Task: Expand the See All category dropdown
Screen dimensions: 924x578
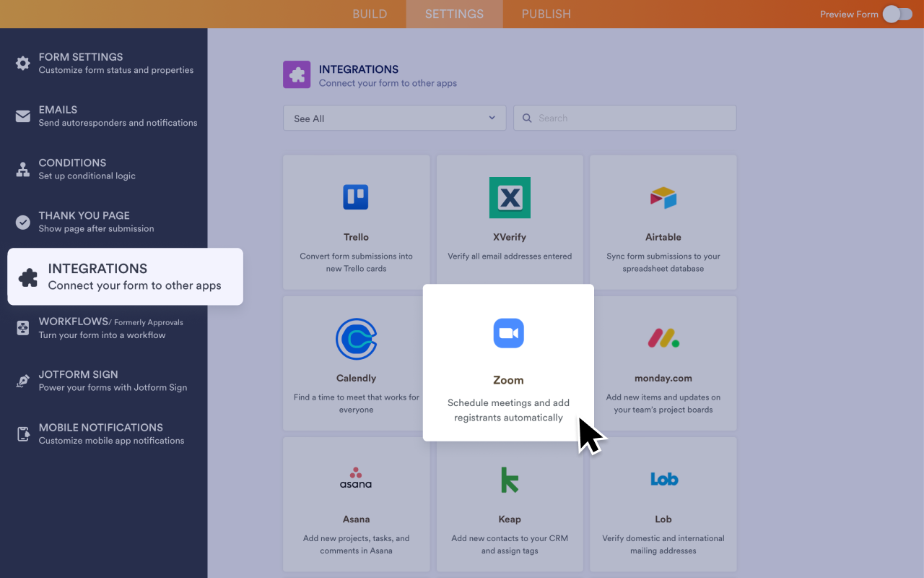Action: click(394, 118)
